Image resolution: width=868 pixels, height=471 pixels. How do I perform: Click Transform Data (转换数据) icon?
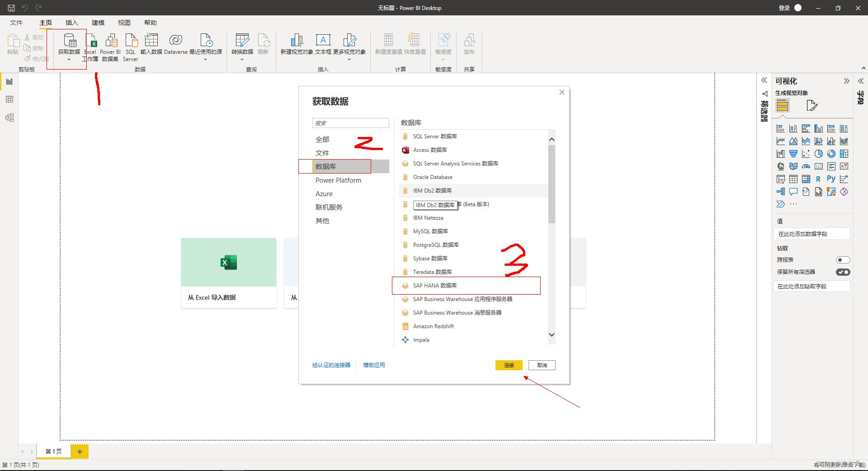[242, 40]
